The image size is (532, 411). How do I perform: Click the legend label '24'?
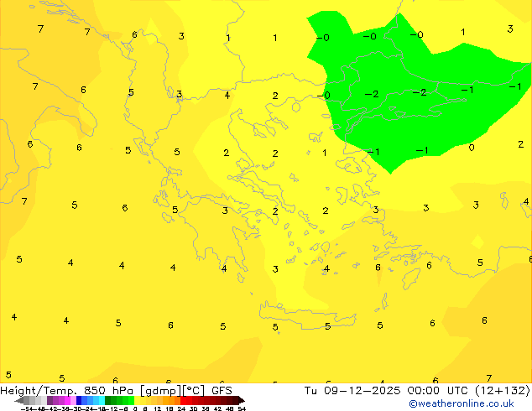pos(181,409)
